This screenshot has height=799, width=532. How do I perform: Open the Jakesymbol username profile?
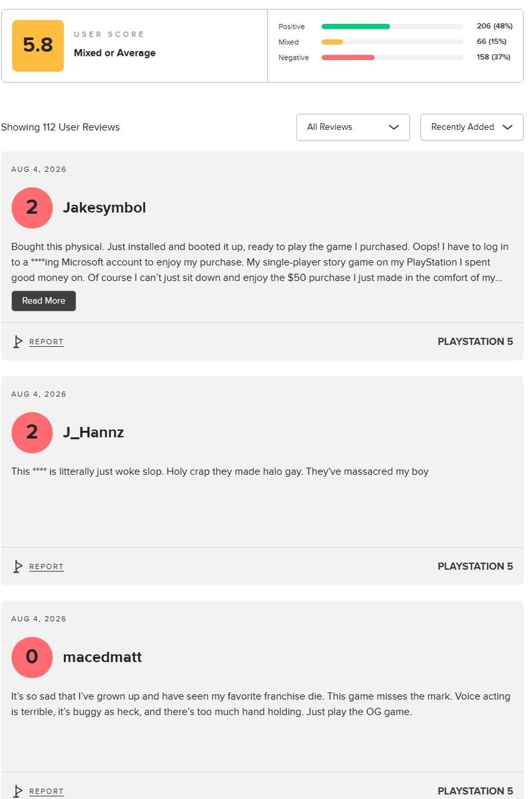105,208
